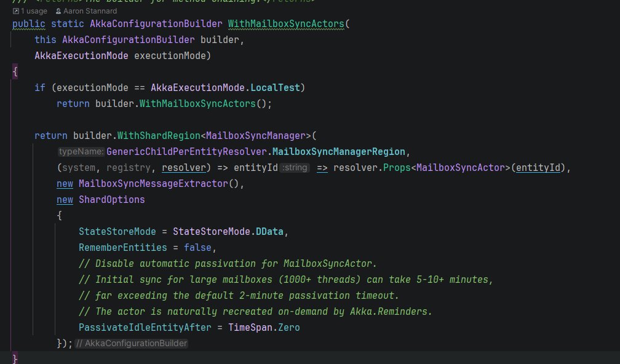This screenshot has width=620, height=364.
Task: Click the comment starting 'Initial sync for large mailboxes'
Action: click(x=286, y=280)
